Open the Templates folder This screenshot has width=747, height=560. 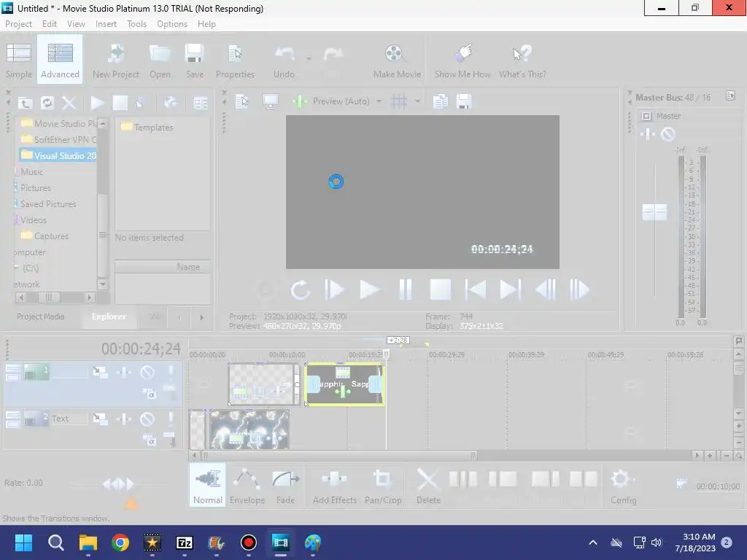click(x=147, y=127)
